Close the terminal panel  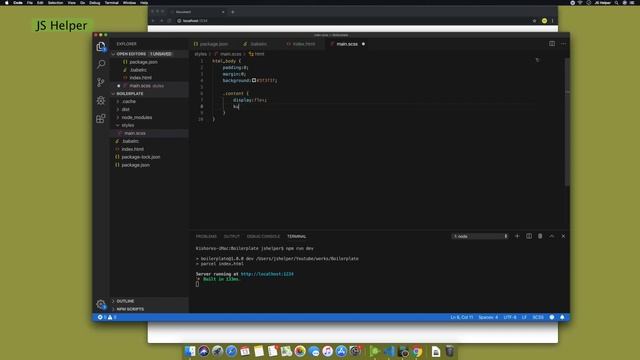(x=563, y=236)
